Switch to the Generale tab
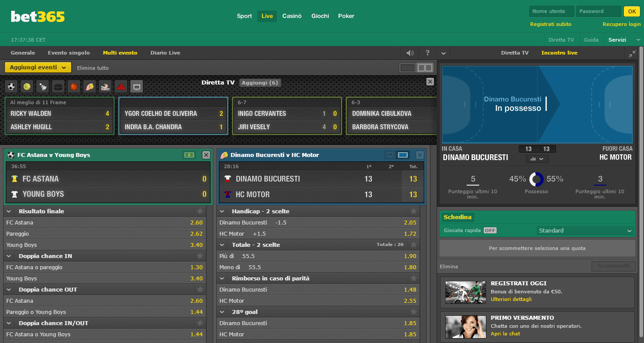This screenshot has width=644, height=343. coord(23,53)
